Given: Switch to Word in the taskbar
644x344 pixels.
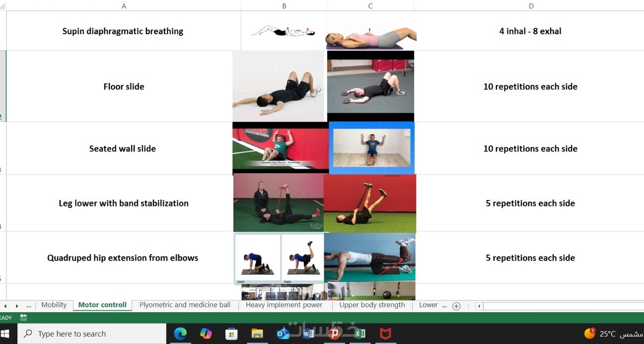Looking at the screenshot, I should click(x=308, y=334).
